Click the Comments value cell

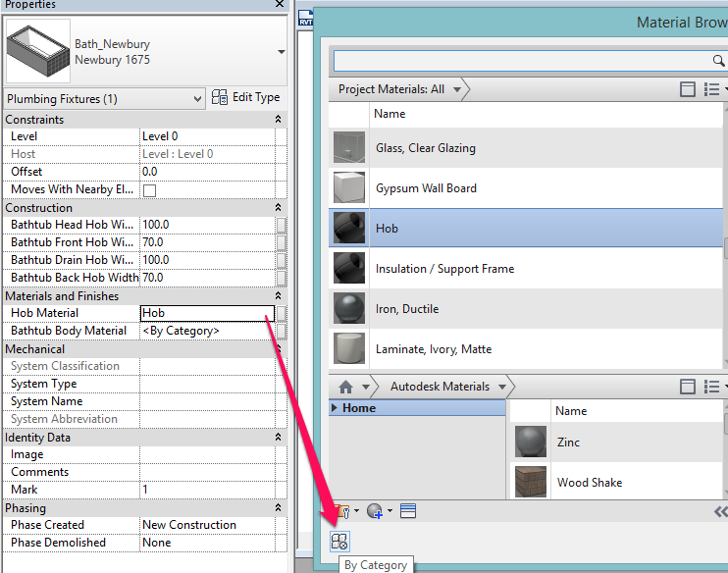tap(208, 472)
